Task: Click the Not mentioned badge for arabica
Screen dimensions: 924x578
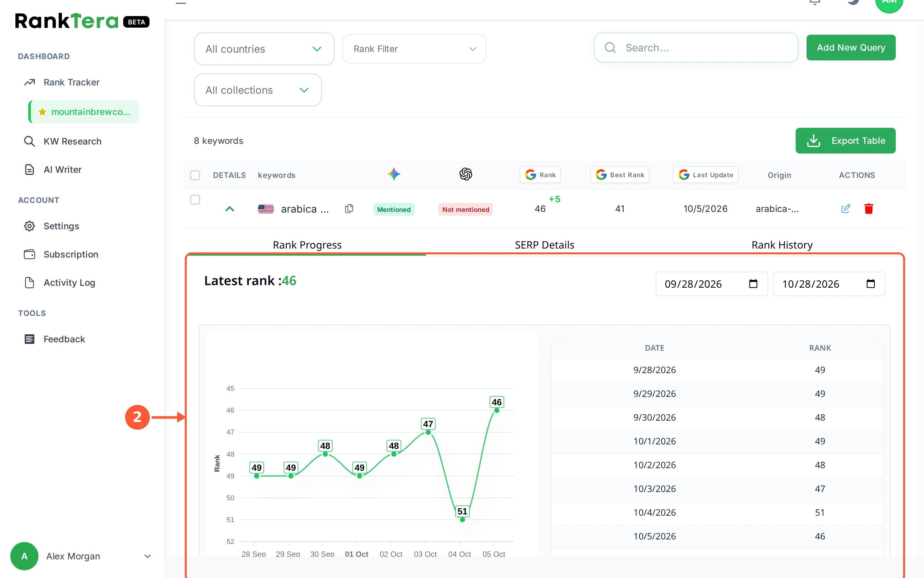Action: tap(466, 209)
